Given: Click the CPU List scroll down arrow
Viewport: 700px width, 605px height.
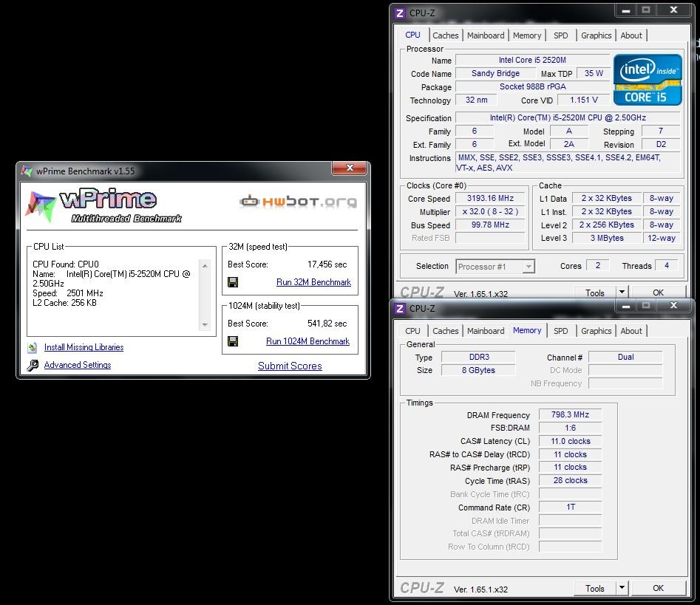Looking at the screenshot, I should tap(205, 325).
